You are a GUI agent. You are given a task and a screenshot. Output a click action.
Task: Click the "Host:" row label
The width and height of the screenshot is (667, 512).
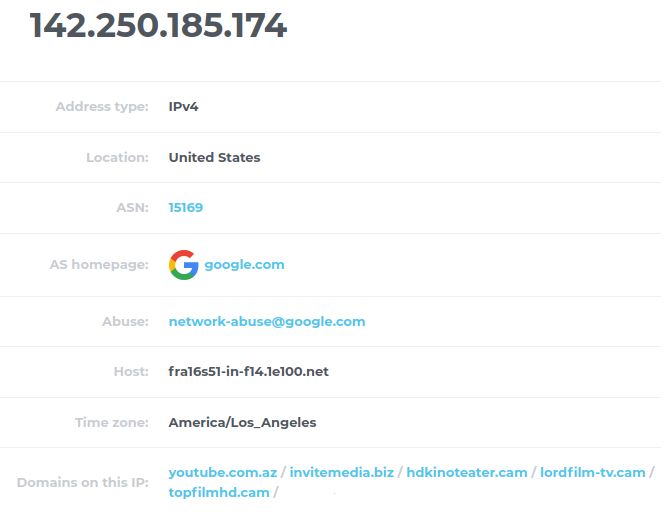pyautogui.click(x=131, y=372)
